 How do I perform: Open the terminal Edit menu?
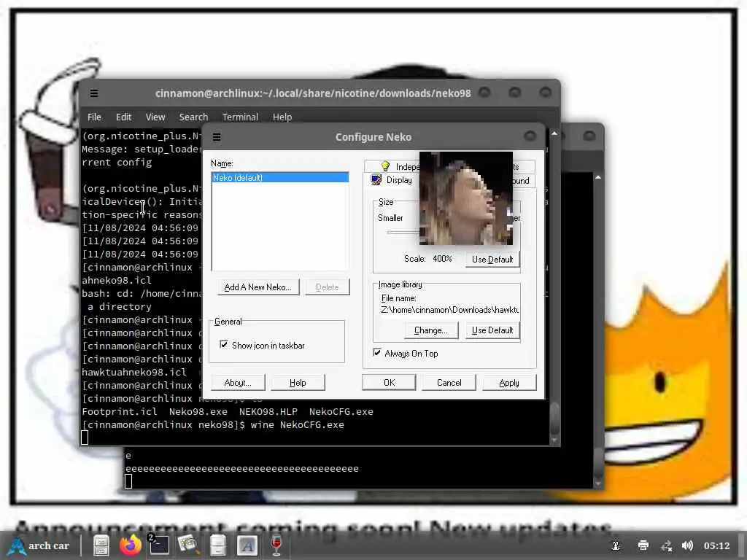[123, 117]
